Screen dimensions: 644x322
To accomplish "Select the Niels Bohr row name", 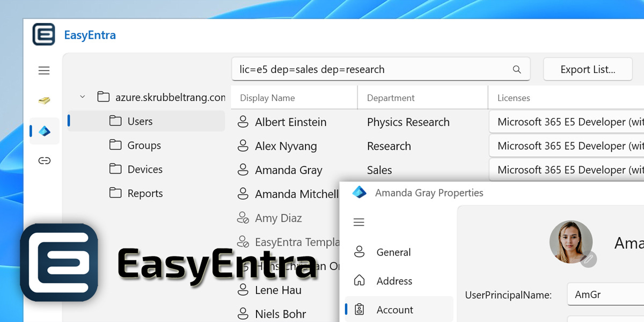I will (x=281, y=314).
